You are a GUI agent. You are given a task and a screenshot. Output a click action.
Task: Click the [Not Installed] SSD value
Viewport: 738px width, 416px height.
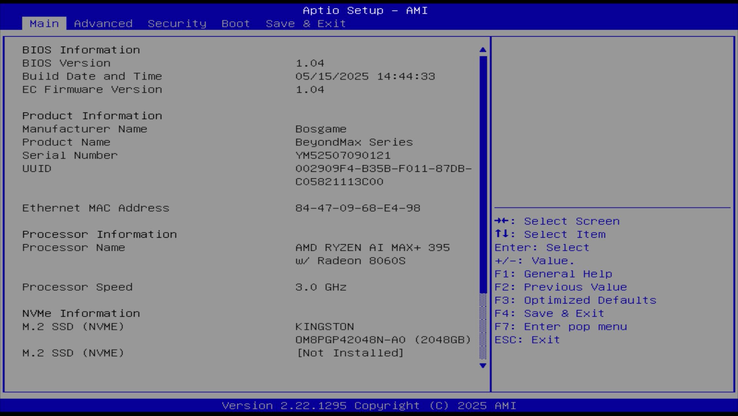coord(350,353)
